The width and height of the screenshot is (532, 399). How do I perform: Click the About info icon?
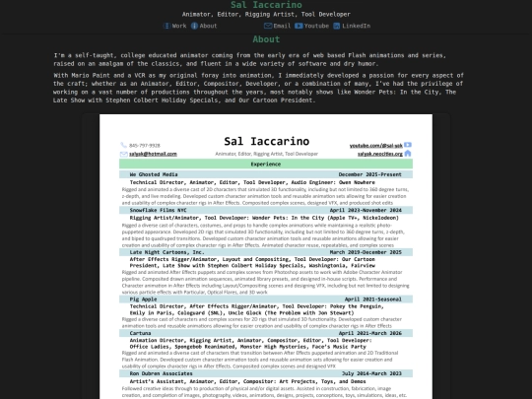(x=194, y=26)
